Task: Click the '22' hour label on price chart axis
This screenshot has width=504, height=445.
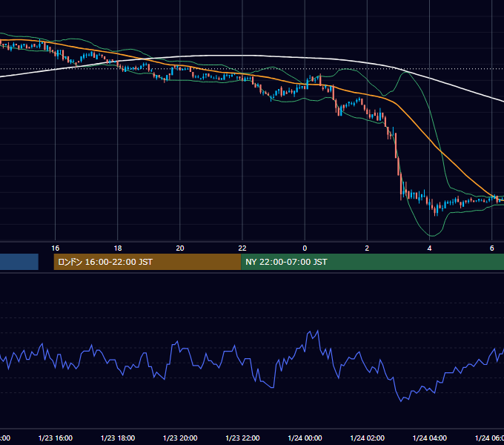Action: pos(242,248)
